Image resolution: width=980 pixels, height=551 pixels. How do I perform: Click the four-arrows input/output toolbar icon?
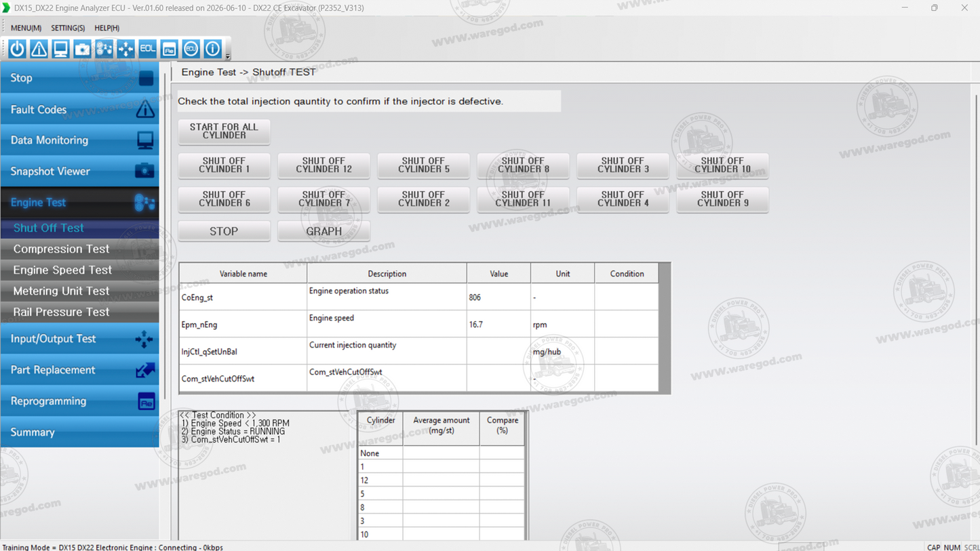coord(125,49)
